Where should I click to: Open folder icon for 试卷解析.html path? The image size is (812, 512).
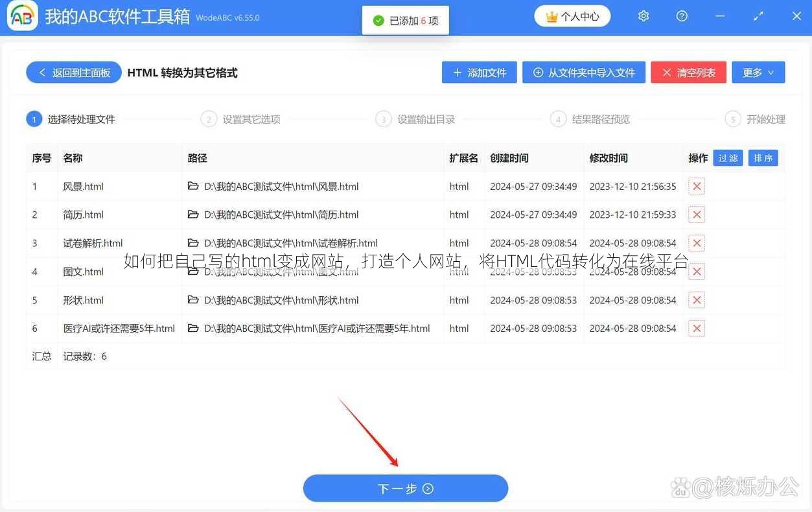(193, 243)
